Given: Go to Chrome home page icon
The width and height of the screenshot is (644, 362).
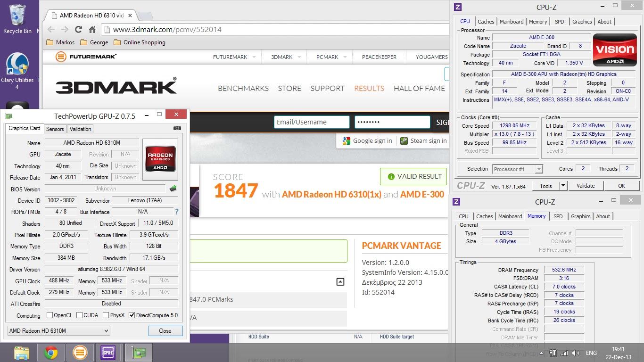Looking at the screenshot, I should (92, 29).
